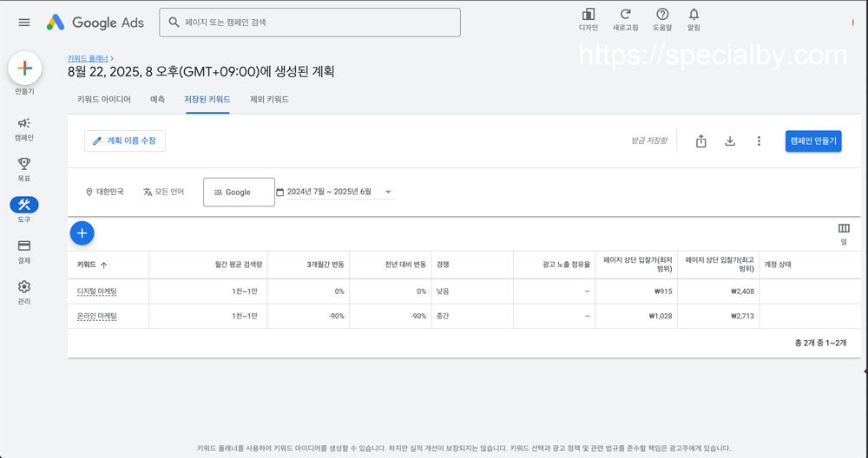Switch to the 예측 tab

tap(157, 100)
